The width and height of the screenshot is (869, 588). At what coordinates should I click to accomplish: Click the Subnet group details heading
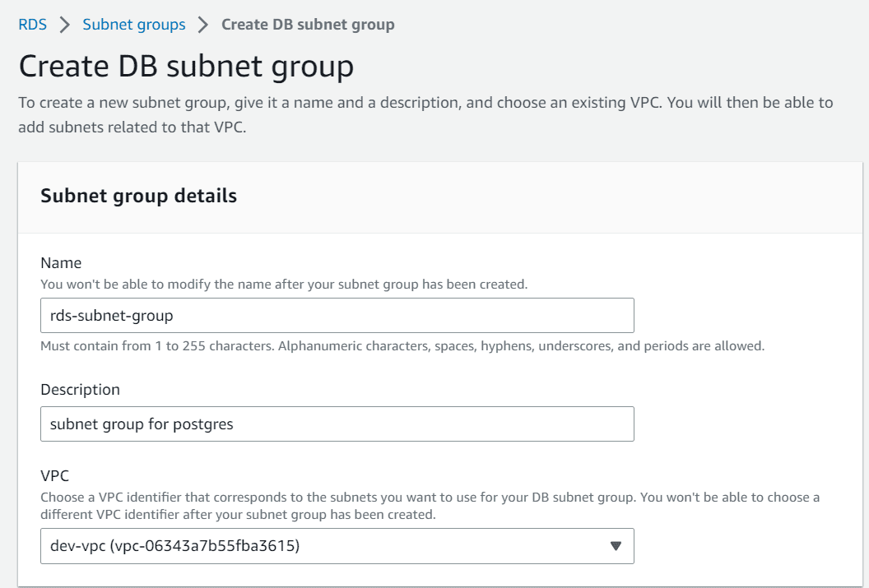pos(138,196)
